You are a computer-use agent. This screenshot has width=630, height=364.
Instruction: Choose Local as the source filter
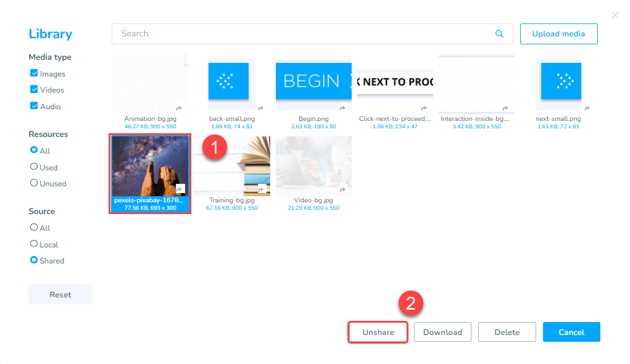pyautogui.click(x=34, y=244)
